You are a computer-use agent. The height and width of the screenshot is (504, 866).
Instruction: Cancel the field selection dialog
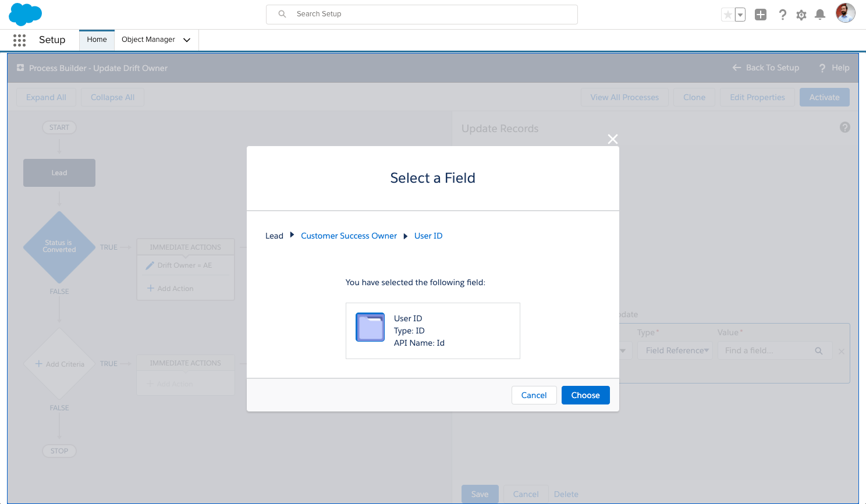click(534, 395)
